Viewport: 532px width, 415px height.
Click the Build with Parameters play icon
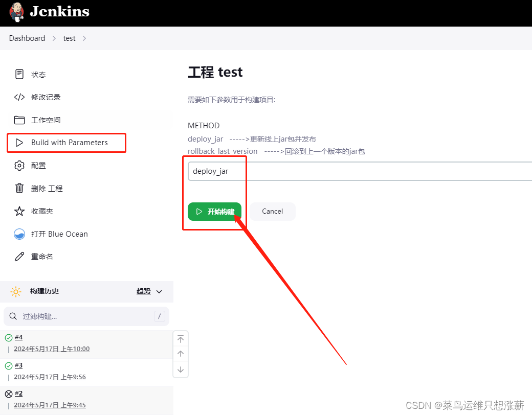coord(19,143)
